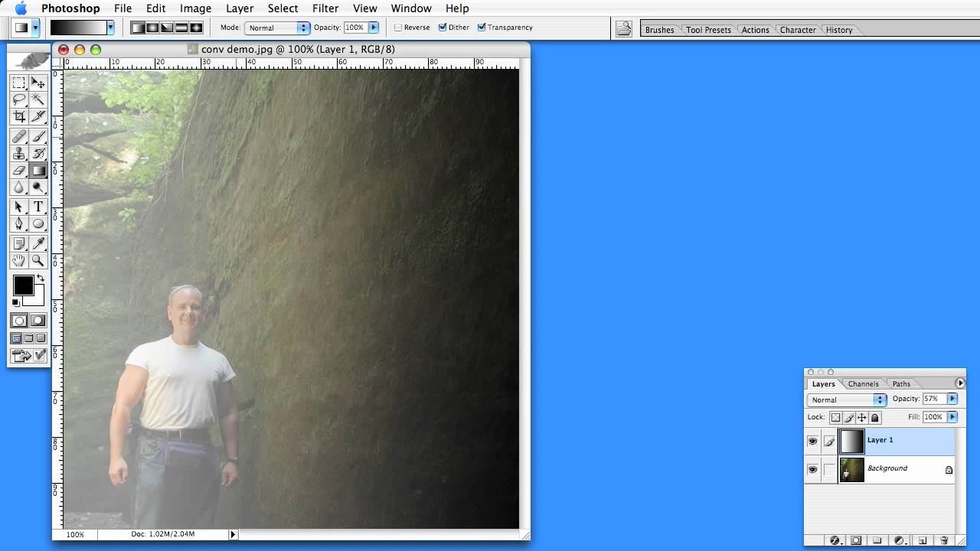The image size is (980, 551).
Task: Select the Slice tool
Action: (38, 116)
